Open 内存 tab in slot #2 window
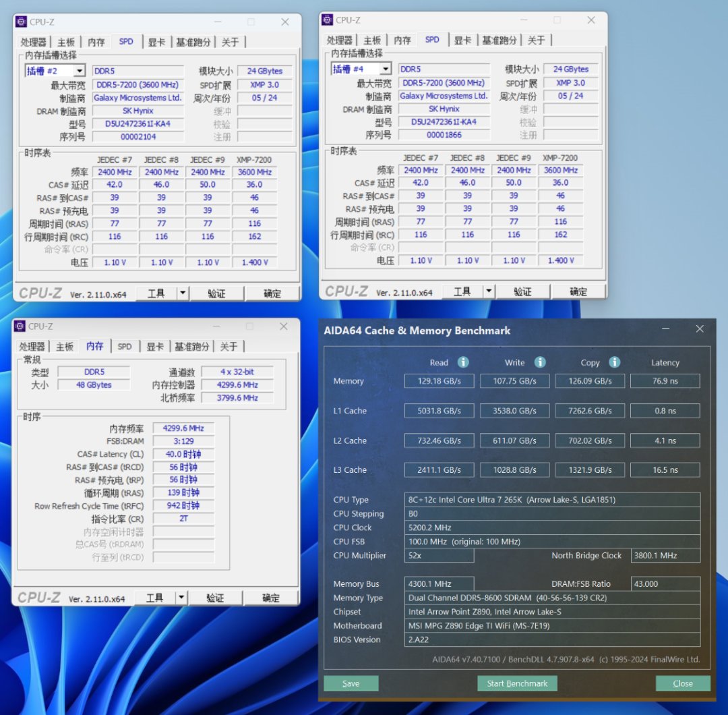 96,42
